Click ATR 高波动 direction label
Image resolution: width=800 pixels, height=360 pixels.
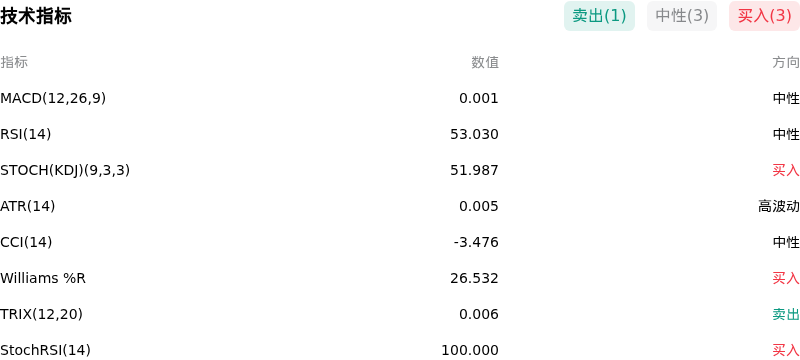click(x=779, y=207)
